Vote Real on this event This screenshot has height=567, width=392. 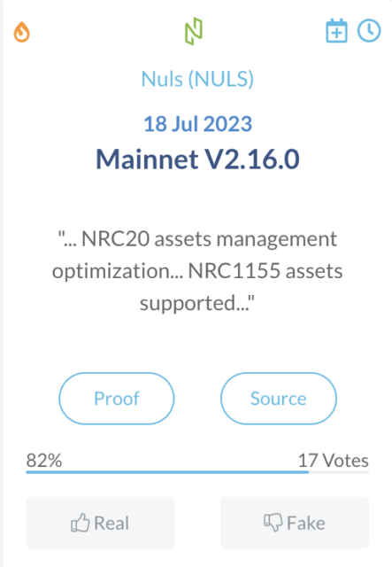pyautogui.click(x=100, y=523)
